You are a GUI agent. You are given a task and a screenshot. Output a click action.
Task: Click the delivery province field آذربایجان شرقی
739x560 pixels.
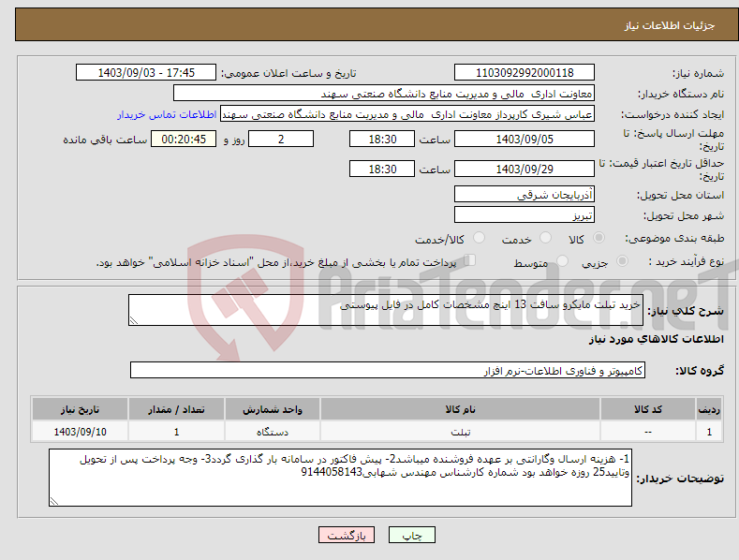(525, 194)
